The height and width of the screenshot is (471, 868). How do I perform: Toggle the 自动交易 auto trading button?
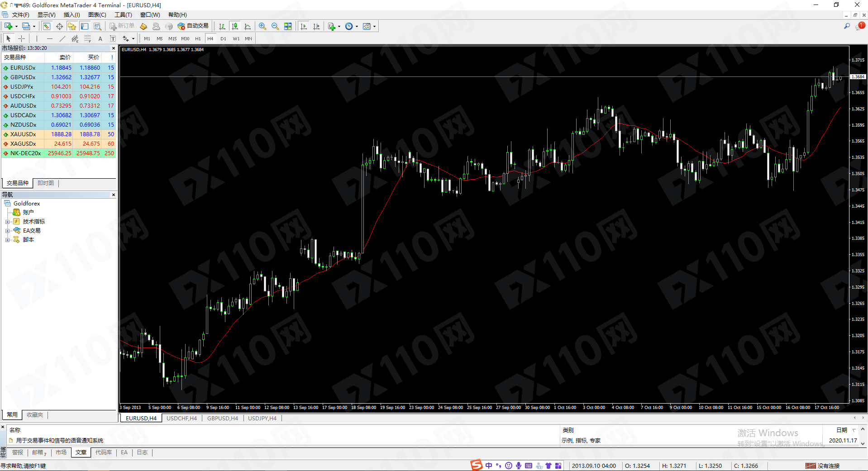193,26
